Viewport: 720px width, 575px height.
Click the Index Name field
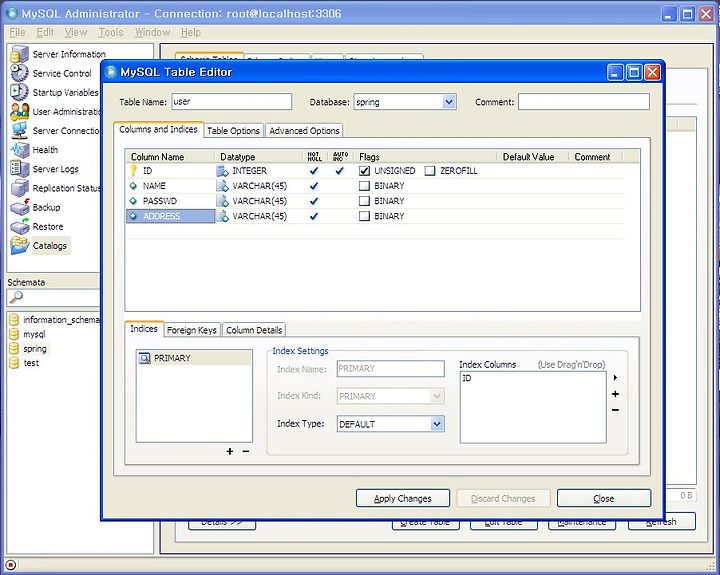pyautogui.click(x=390, y=368)
